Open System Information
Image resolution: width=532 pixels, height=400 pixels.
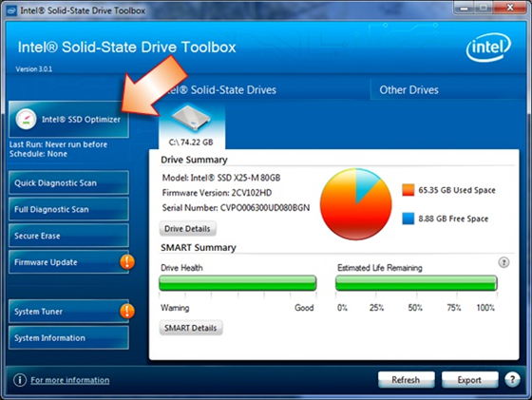(68, 338)
